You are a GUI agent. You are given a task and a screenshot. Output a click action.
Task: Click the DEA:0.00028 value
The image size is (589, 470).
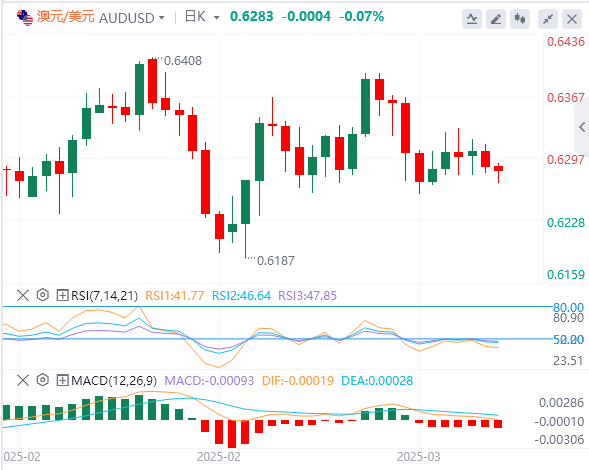(377, 381)
